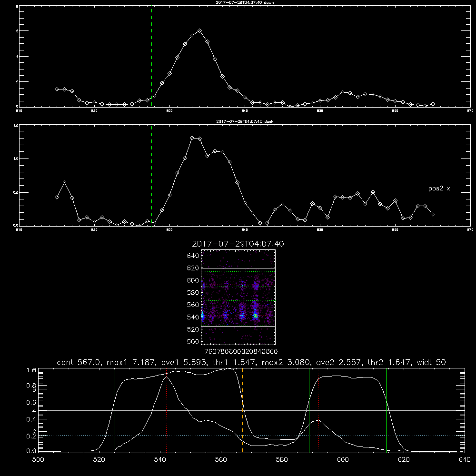The image size is (476, 476).
Task: Click the 830 x-axis label under the dawn plot
Action: pos(169,111)
